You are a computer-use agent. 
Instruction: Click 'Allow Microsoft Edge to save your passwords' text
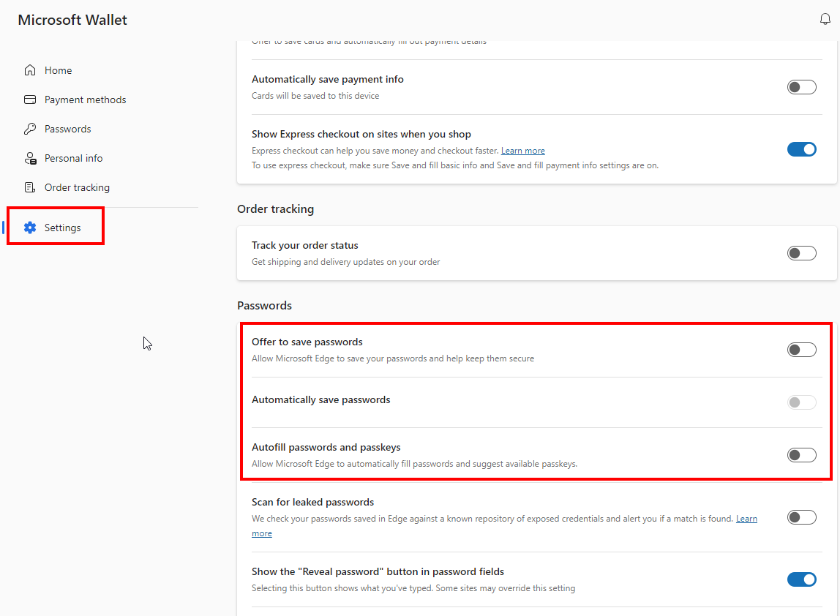[x=393, y=358]
